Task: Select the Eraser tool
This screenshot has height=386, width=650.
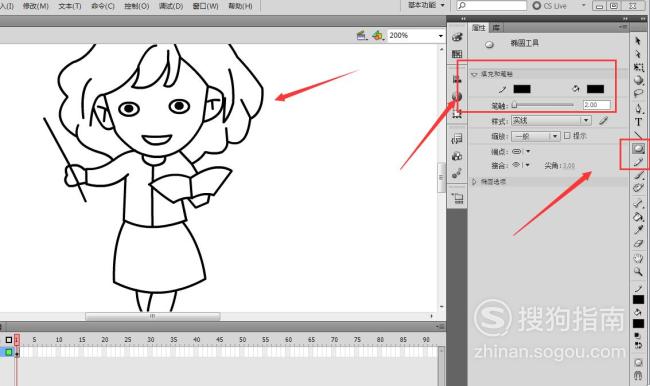Action: [638, 244]
